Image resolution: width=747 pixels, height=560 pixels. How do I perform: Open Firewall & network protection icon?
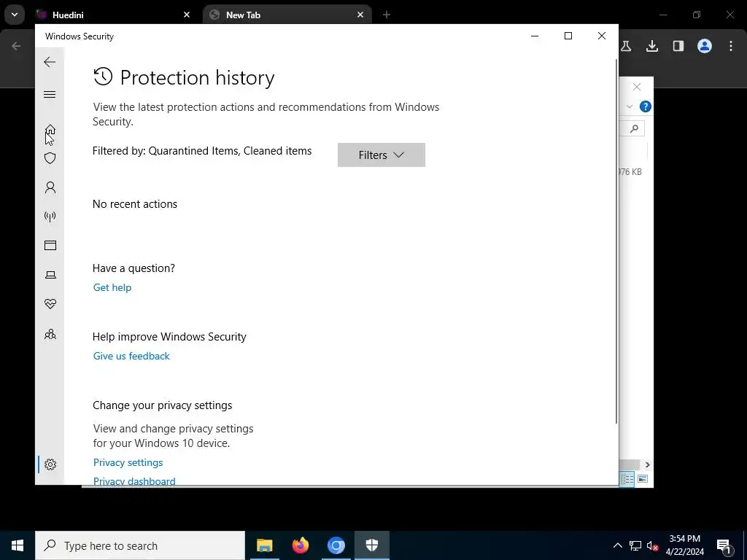(x=50, y=217)
